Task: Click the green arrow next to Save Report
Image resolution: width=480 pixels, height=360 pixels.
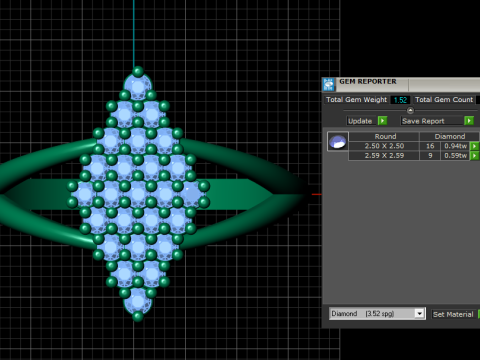Action: point(469,121)
